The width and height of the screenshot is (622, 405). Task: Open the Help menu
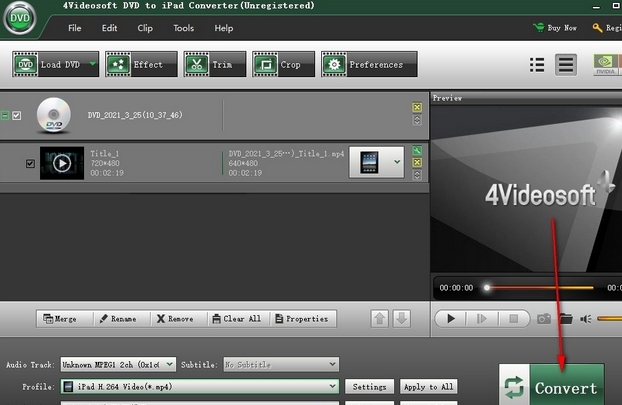[x=224, y=28]
